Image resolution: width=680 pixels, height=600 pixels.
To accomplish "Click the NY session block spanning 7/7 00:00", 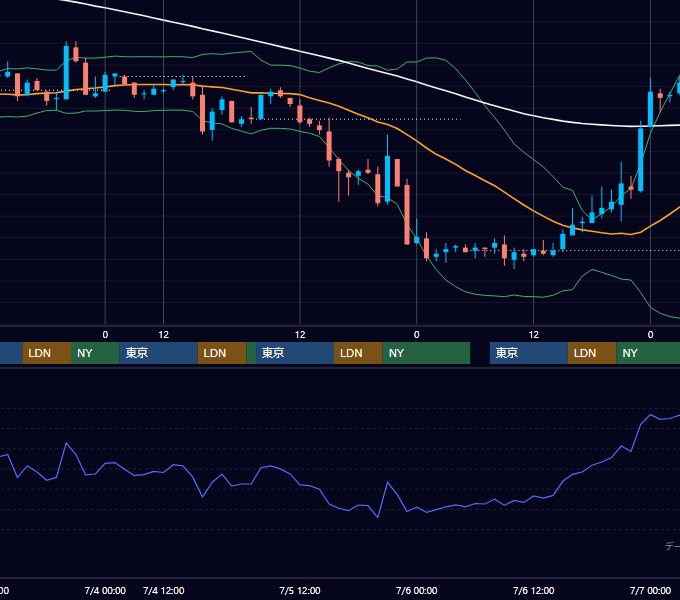I will click(648, 353).
